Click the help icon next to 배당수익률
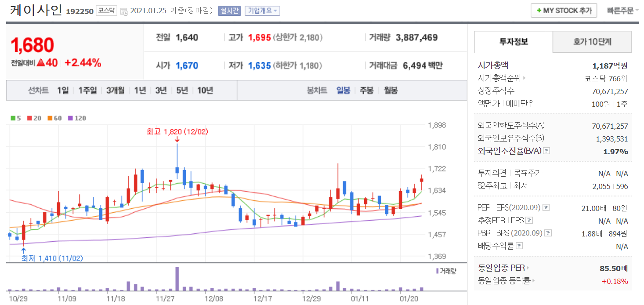This screenshot has width=644, height=305. tap(519, 246)
